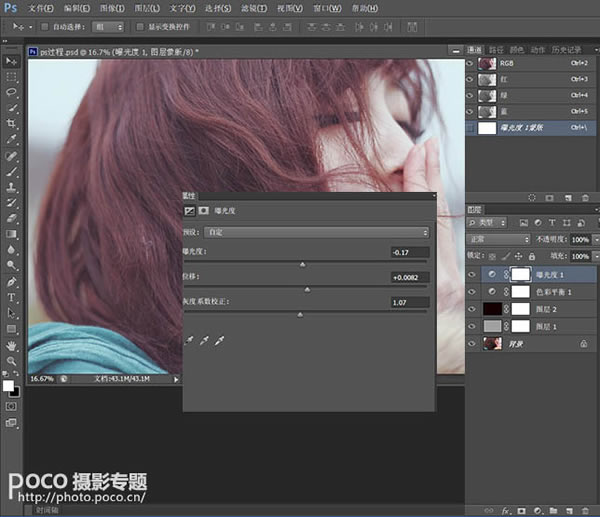Switch to the 历史记录 tab

pyautogui.click(x=567, y=48)
